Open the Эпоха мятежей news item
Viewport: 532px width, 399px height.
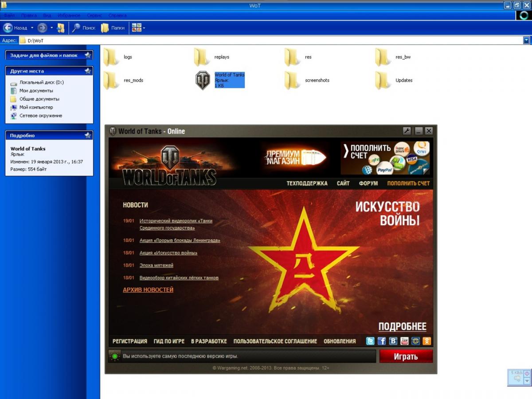156,265
